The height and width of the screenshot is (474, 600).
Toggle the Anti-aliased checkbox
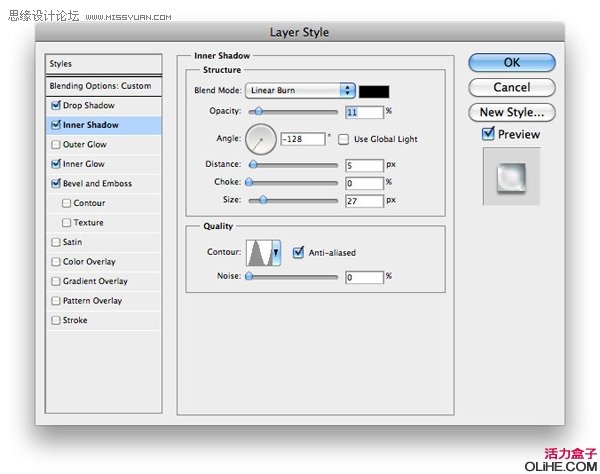coord(298,252)
